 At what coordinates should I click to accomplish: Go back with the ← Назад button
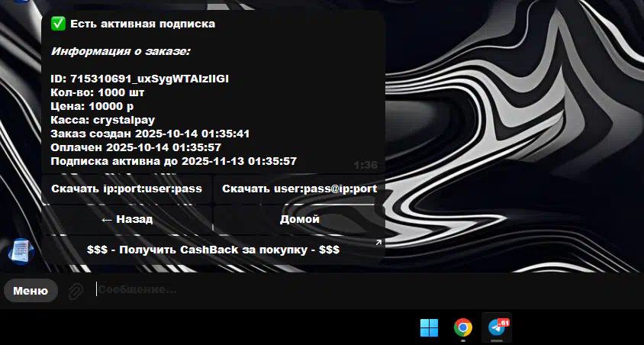[x=127, y=219]
